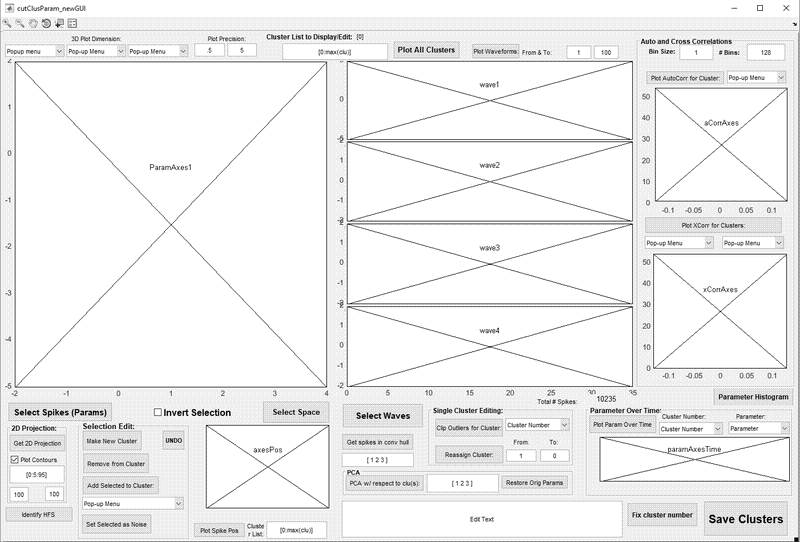Click PCA w/ respect to clu(s) button
The image size is (800, 542).
[x=385, y=483]
